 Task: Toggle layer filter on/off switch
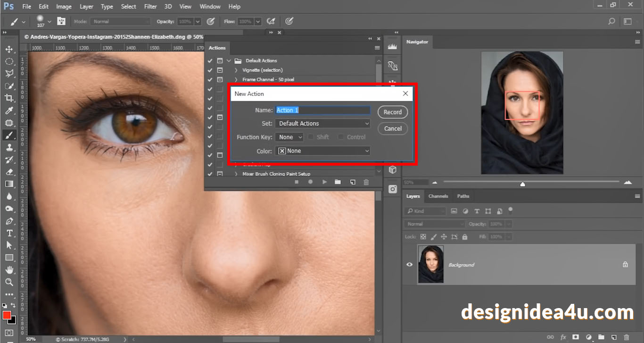(x=510, y=210)
